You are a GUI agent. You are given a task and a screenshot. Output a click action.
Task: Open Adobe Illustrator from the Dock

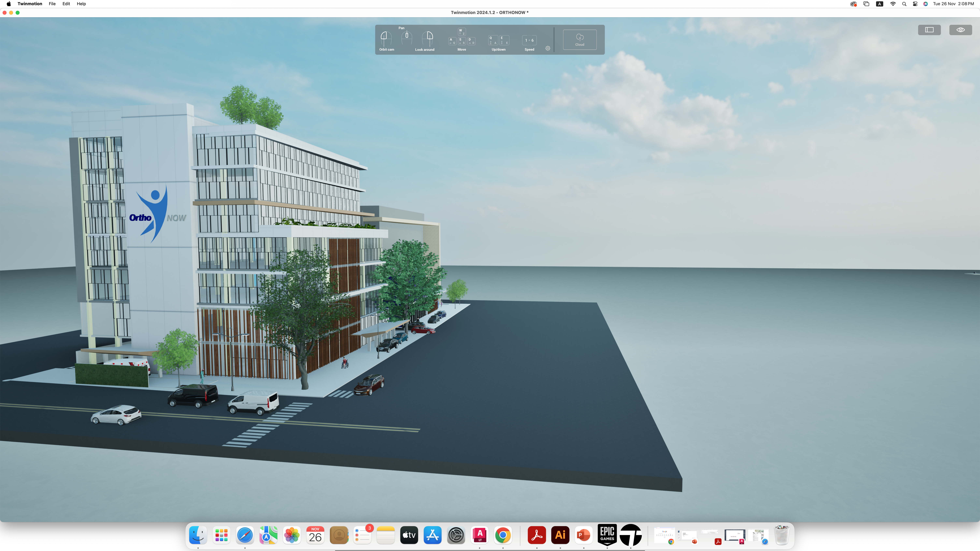560,535
